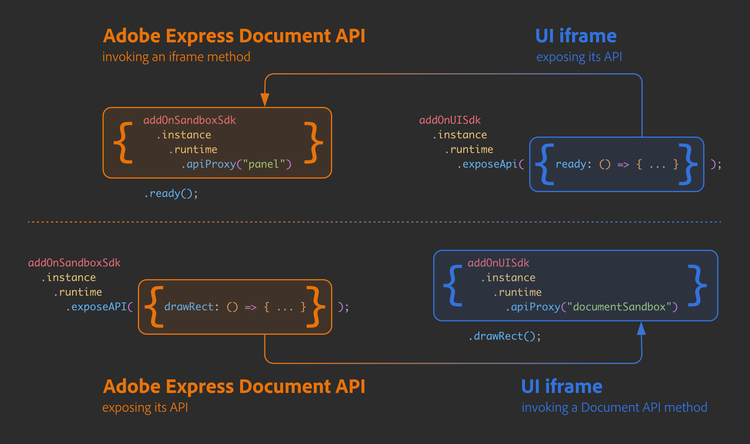Click the .apiProxy("panel") code line

[235, 164]
